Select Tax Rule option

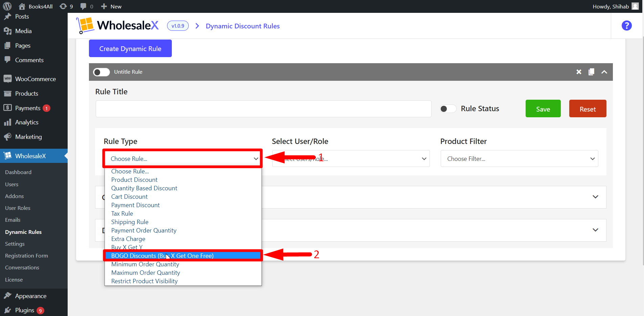point(183,214)
